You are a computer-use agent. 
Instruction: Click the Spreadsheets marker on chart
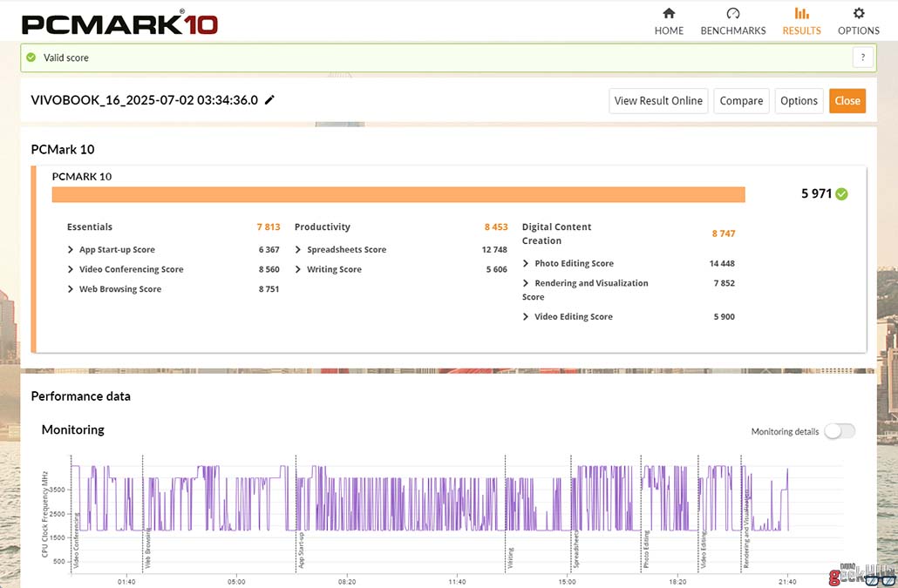576,549
